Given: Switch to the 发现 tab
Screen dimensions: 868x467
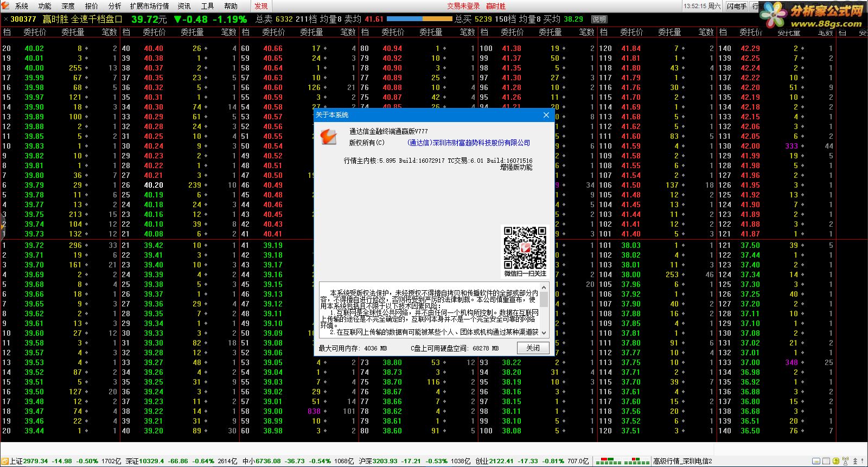Looking at the screenshot, I should tap(261, 6).
